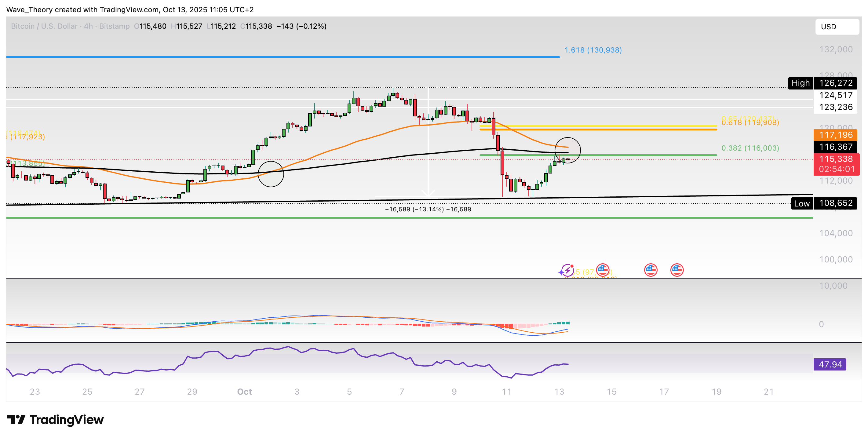Click the red notification dot on the lightning event icon
The image size is (868, 438).
coord(572,266)
